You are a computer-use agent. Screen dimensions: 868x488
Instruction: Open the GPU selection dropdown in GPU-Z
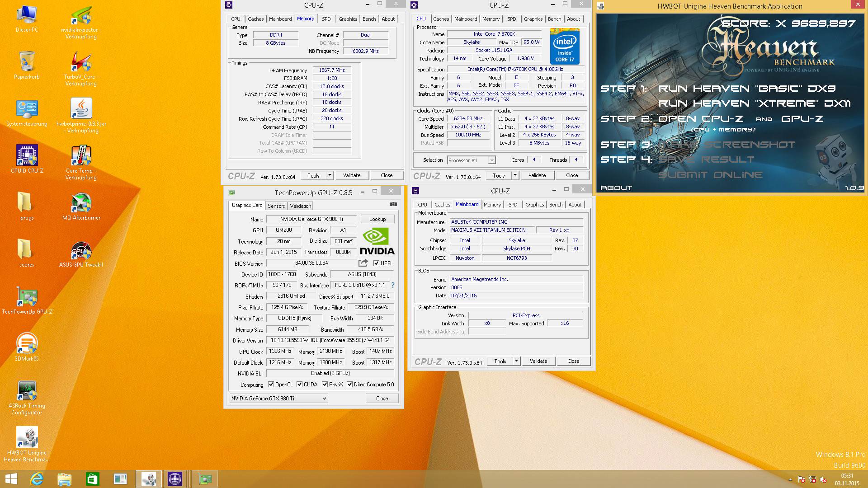coord(278,398)
